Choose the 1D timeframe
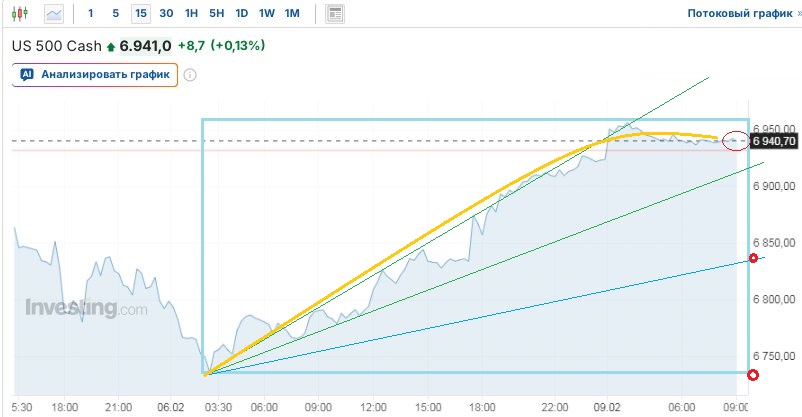Screen dimensions: 802x417 pyautogui.click(x=241, y=14)
